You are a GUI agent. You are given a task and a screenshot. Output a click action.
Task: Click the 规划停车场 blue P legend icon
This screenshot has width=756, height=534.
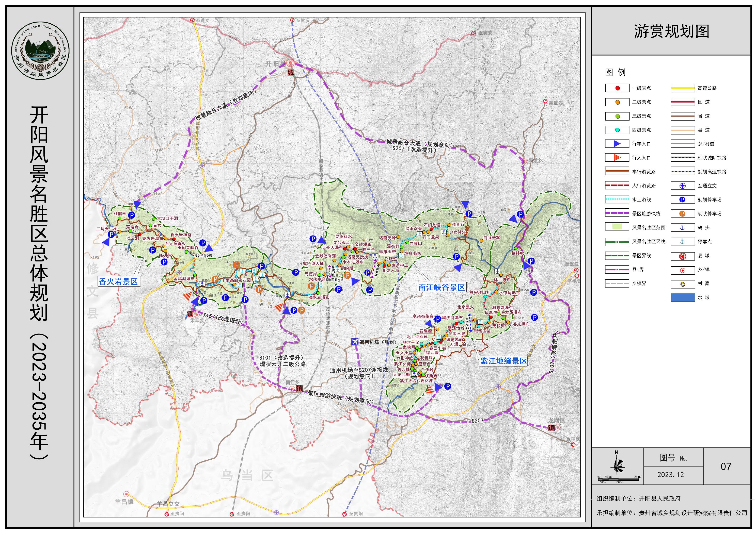tap(683, 200)
